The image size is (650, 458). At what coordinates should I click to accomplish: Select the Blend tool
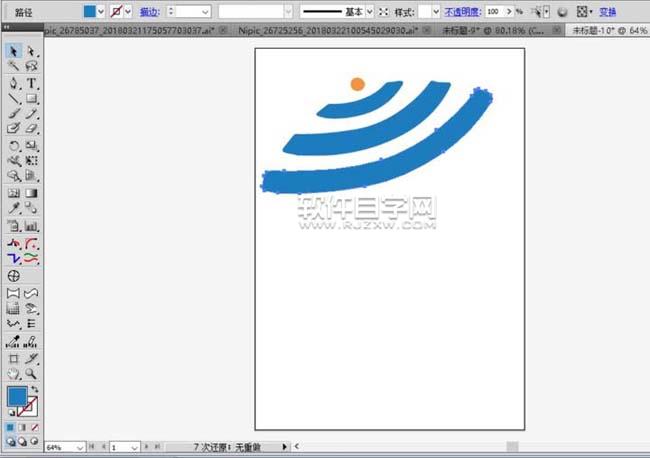[31, 208]
